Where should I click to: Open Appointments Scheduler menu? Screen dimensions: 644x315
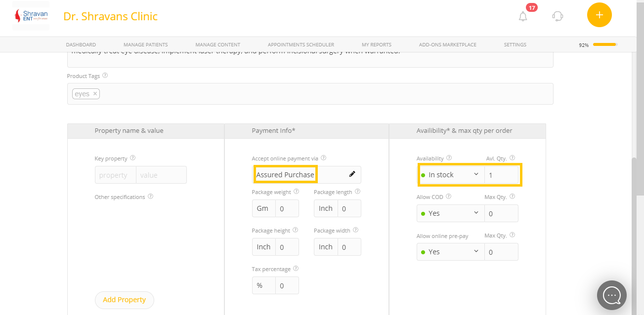point(301,45)
